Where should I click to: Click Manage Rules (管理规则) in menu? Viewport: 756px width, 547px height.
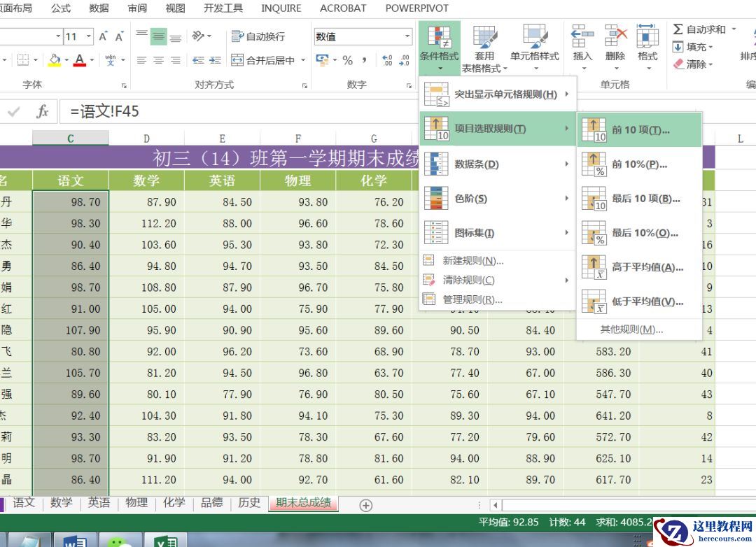472,299
